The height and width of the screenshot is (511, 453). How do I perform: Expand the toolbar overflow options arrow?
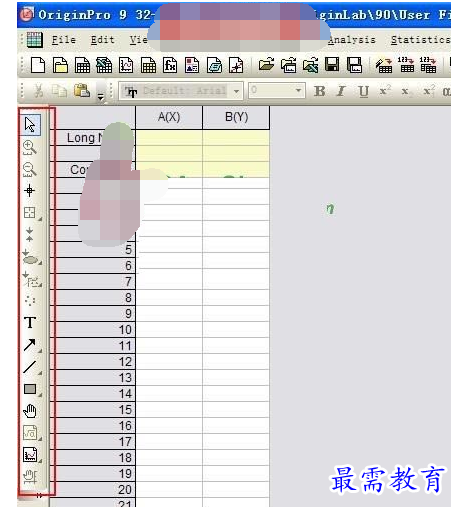click(x=100, y=97)
